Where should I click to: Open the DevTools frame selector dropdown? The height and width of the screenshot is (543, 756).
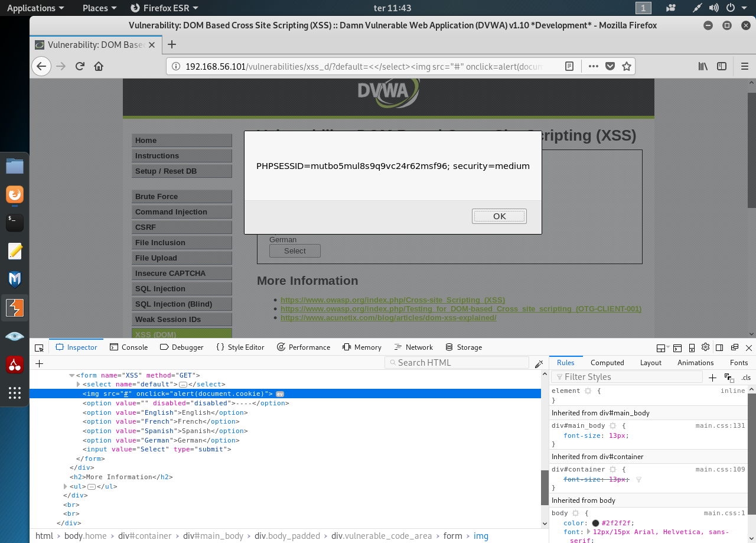pyautogui.click(x=663, y=347)
